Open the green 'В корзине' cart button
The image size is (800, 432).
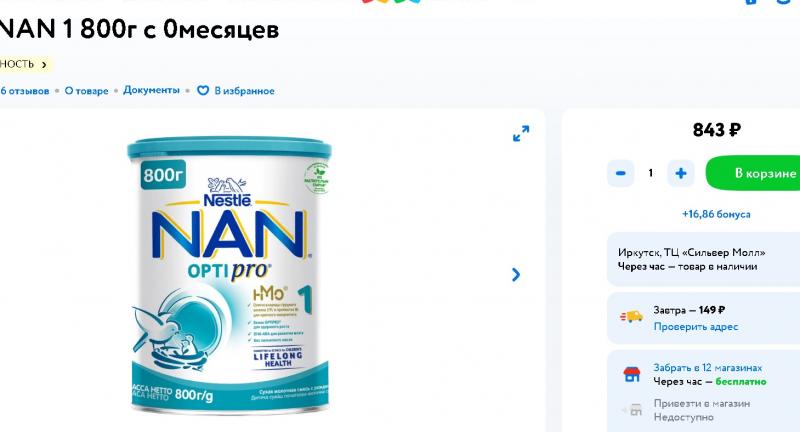pyautogui.click(x=753, y=173)
